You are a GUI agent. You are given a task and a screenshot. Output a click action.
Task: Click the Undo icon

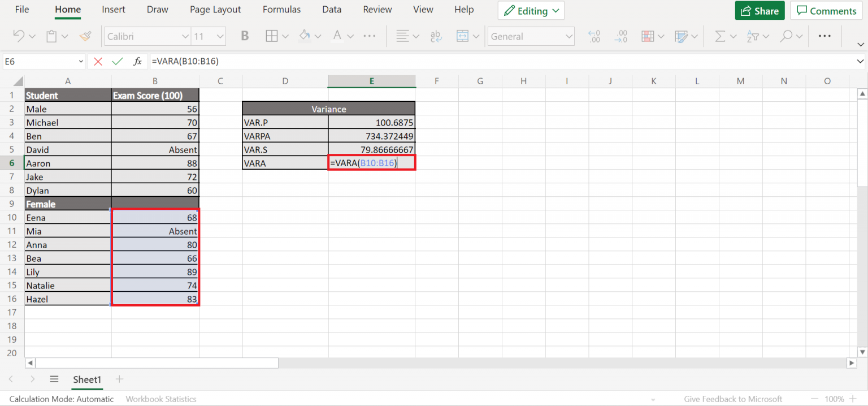coord(18,36)
